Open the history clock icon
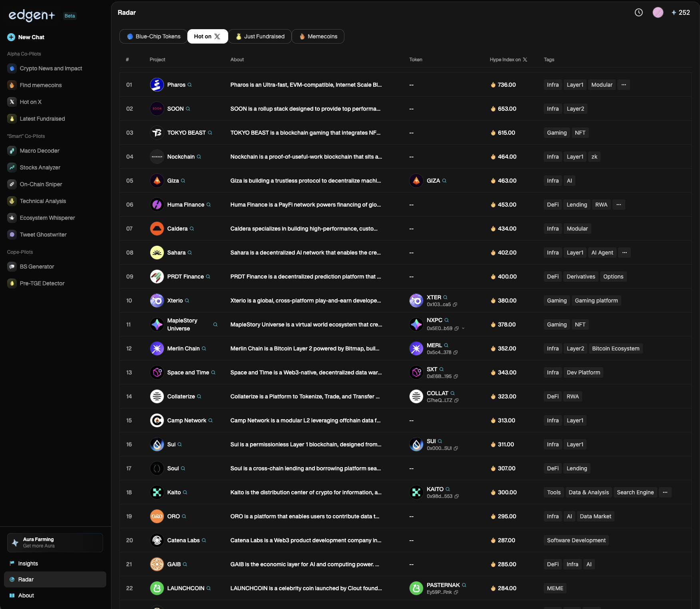Screen dimensions: 700x609 click(x=638, y=12)
